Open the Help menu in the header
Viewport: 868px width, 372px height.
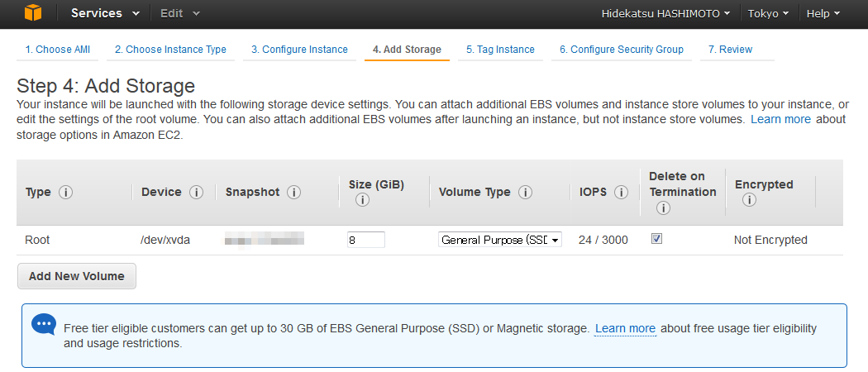[x=823, y=14]
